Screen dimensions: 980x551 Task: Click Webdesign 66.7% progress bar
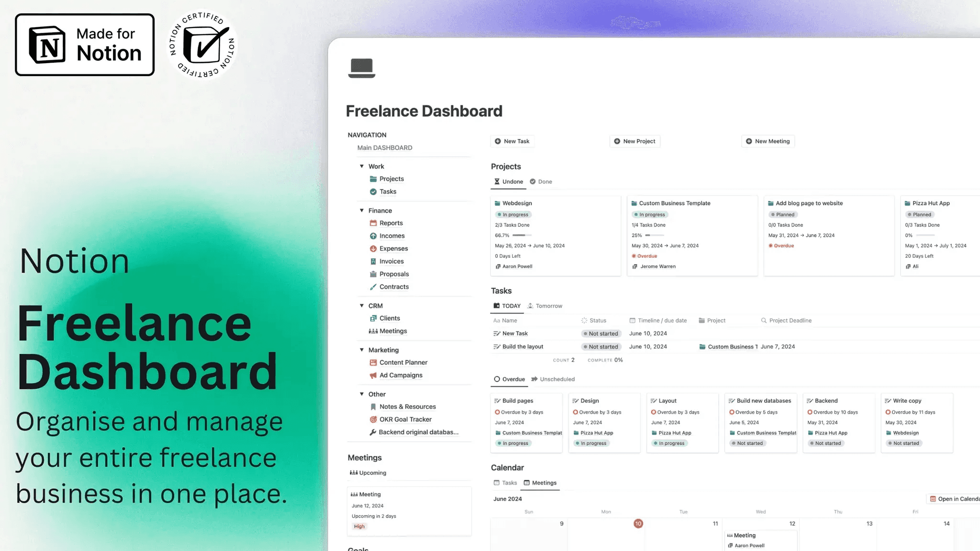tap(522, 235)
